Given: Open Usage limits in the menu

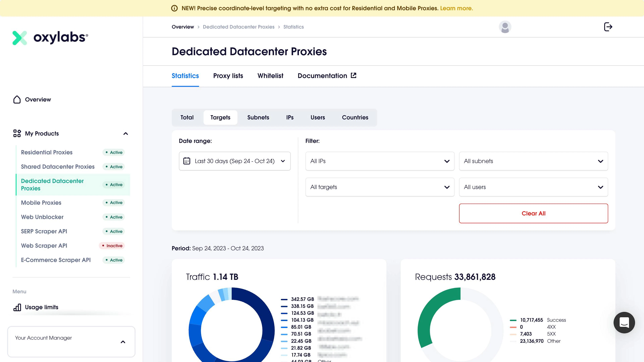Looking at the screenshot, I should pyautogui.click(x=41, y=307).
